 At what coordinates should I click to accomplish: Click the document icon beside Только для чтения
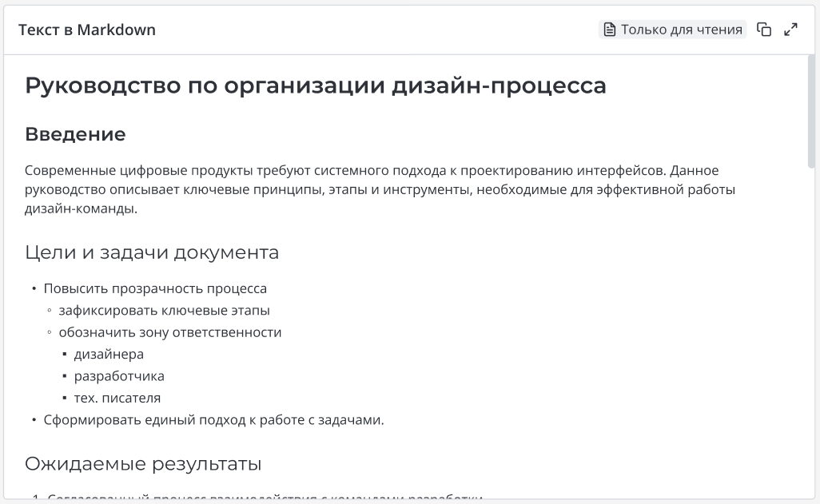610,30
